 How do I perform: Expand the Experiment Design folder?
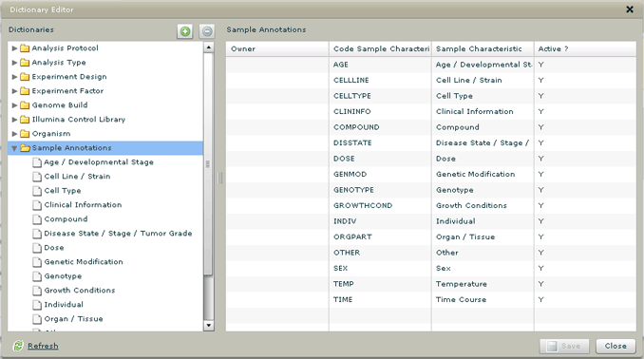coord(15,77)
